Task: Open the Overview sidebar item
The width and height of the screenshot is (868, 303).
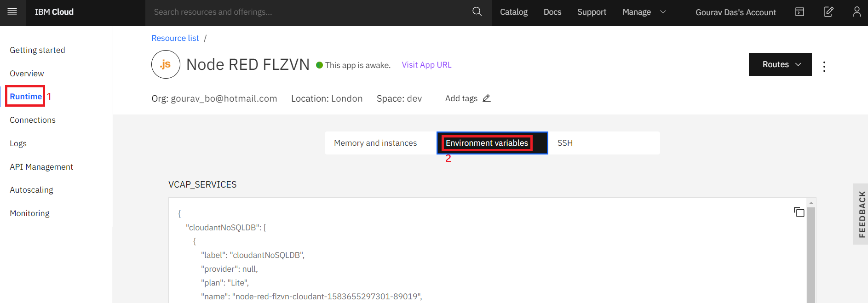Action: pyautogui.click(x=27, y=74)
